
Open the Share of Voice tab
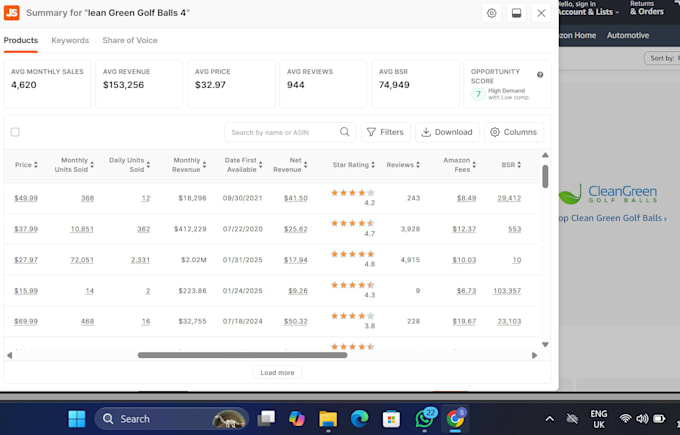(x=130, y=40)
